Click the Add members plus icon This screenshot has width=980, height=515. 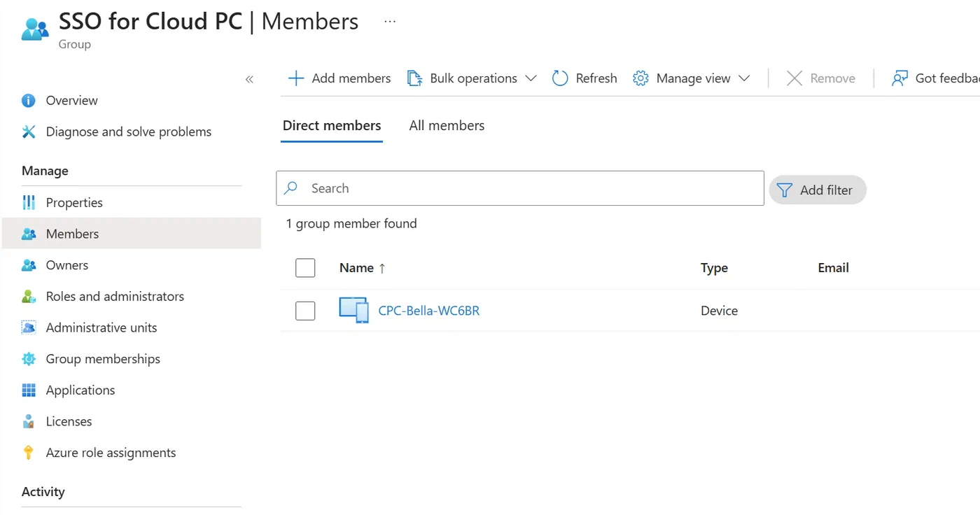tap(296, 78)
